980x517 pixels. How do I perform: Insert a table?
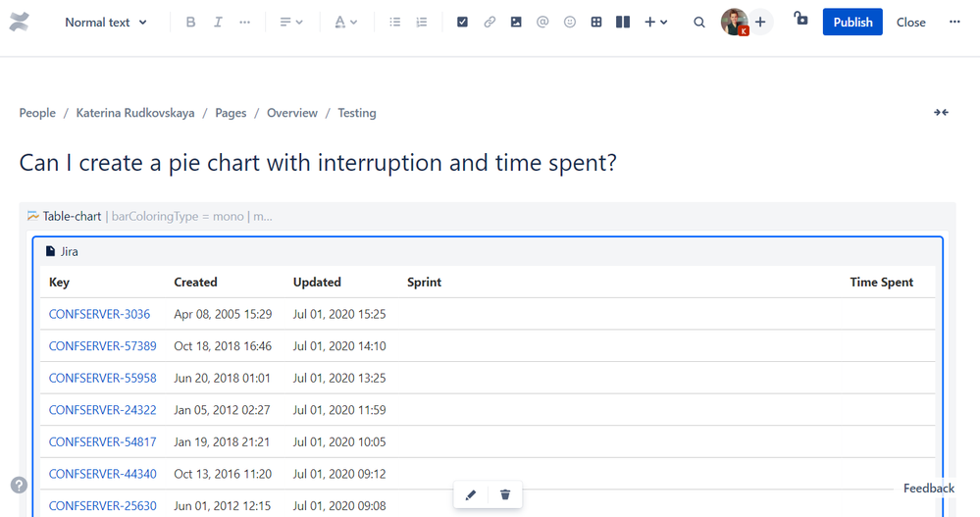pyautogui.click(x=596, y=22)
